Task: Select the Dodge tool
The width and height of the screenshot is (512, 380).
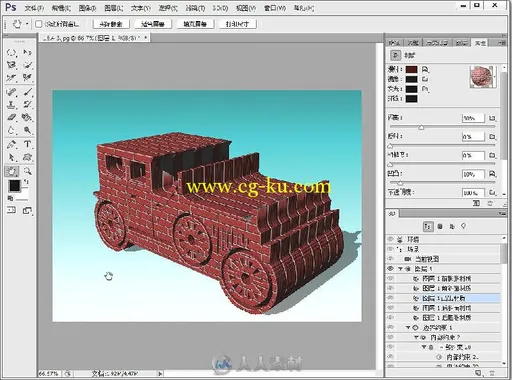Action: pyautogui.click(x=27, y=130)
